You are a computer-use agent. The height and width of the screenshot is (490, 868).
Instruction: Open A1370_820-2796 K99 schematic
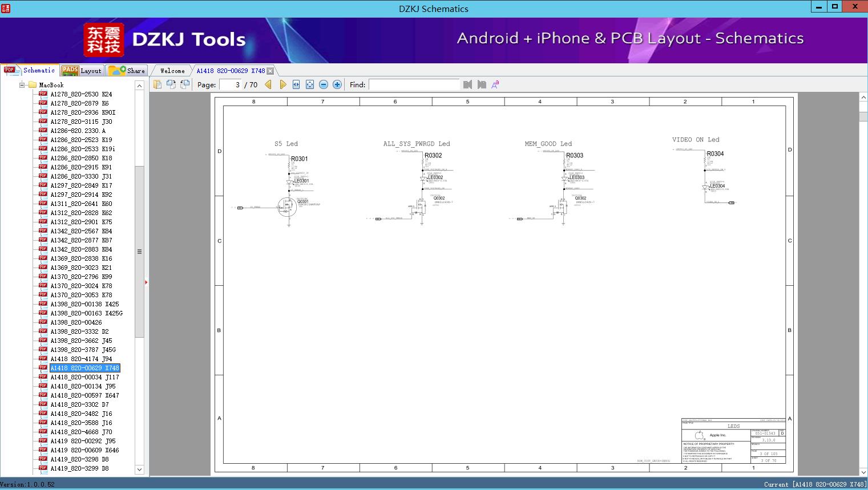point(81,277)
